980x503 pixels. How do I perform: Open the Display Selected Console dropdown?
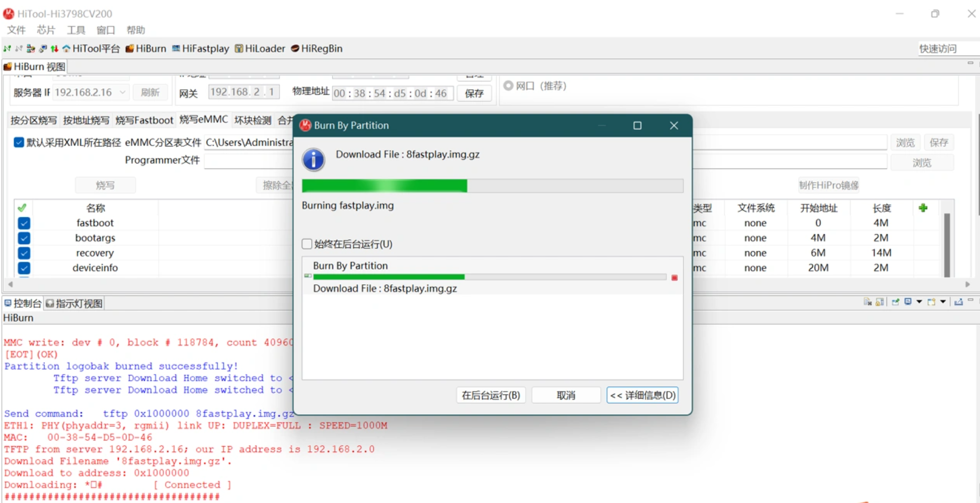pyautogui.click(x=919, y=302)
